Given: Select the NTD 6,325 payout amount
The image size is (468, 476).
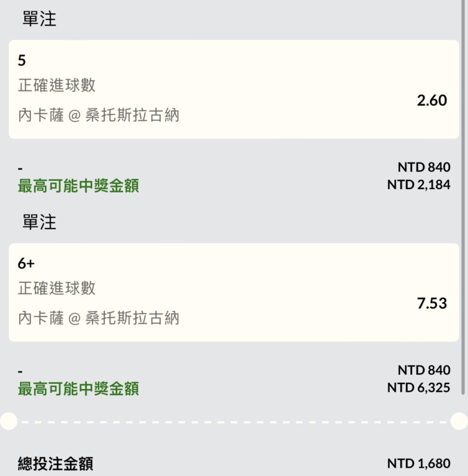Looking at the screenshot, I should (419, 387).
